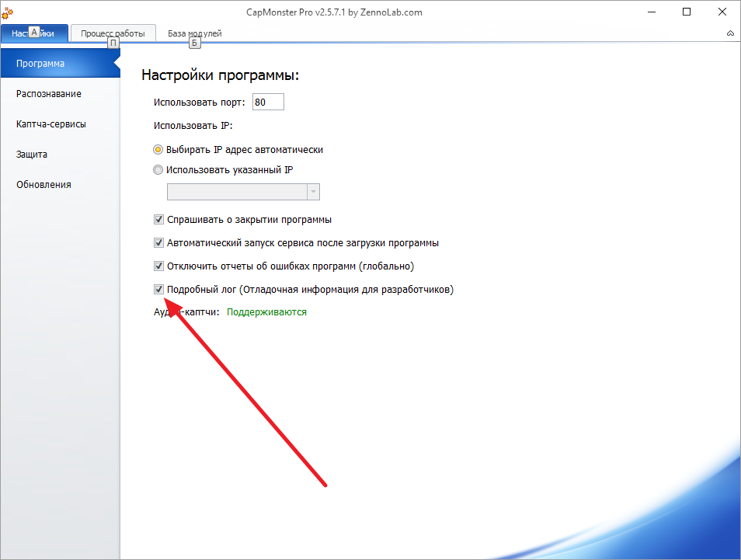Click the Использовать IP label

click(x=193, y=126)
